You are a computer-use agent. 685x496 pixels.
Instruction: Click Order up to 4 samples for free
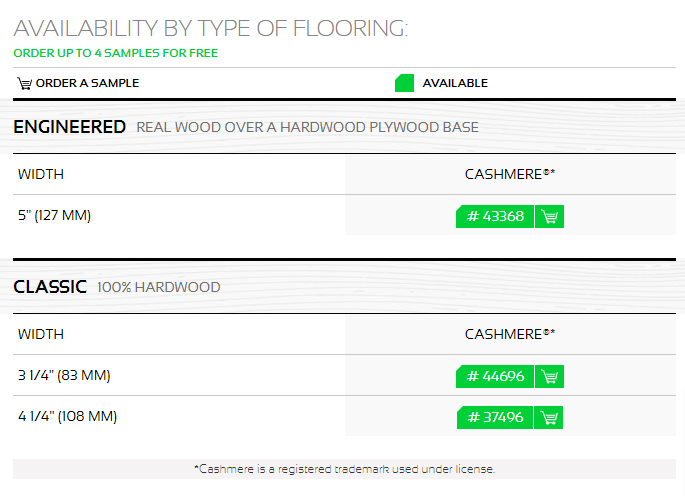(x=116, y=53)
